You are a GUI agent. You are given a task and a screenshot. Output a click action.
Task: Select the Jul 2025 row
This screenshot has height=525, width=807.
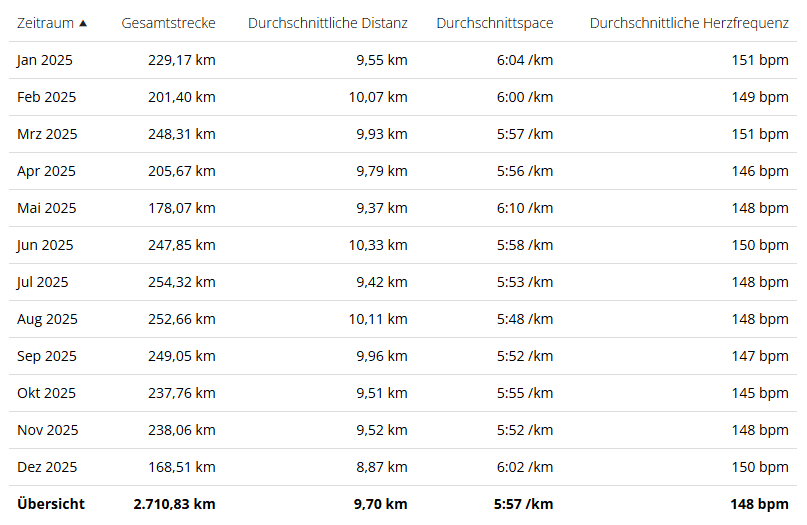[43, 282]
